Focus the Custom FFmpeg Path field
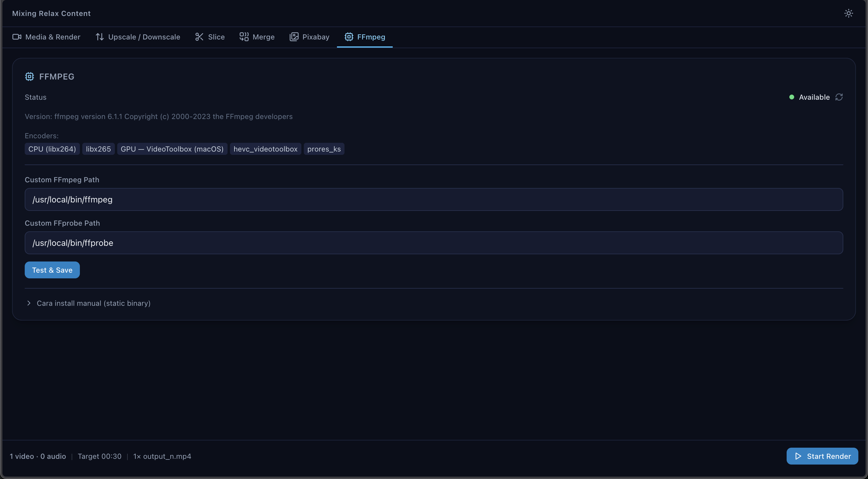868x479 pixels. [434, 199]
